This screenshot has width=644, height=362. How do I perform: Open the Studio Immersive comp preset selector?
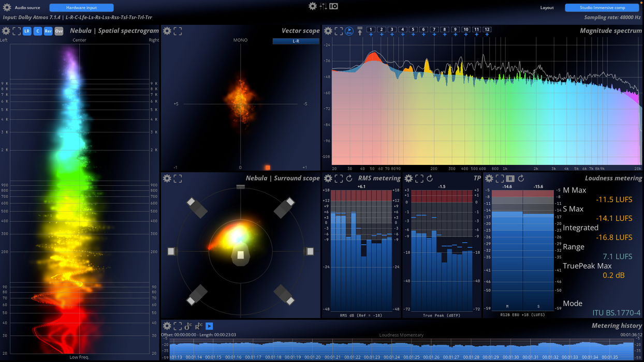pyautogui.click(x=602, y=7)
